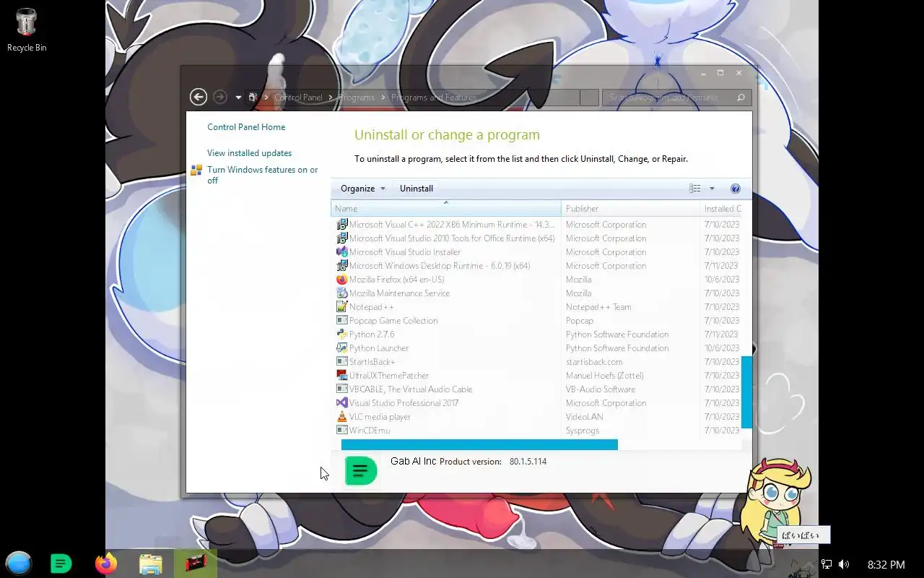This screenshot has width=924, height=578.
Task: Click the publisher 'Popcap'
Action: [580, 321]
